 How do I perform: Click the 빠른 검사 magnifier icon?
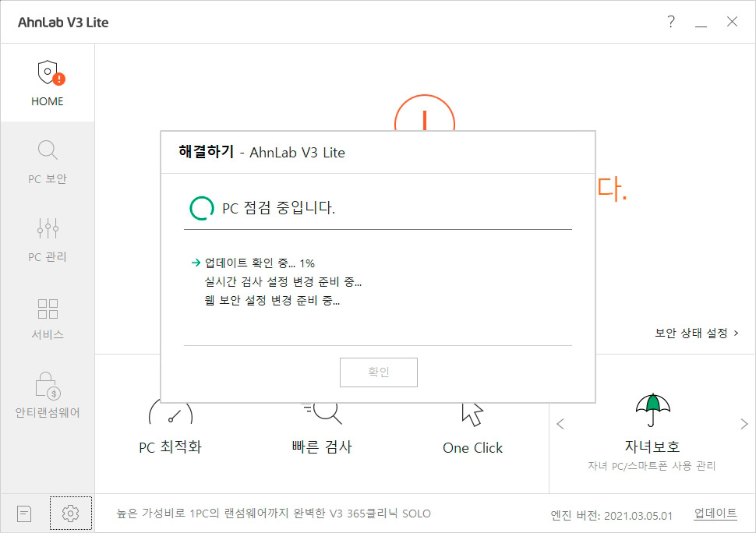click(x=322, y=414)
